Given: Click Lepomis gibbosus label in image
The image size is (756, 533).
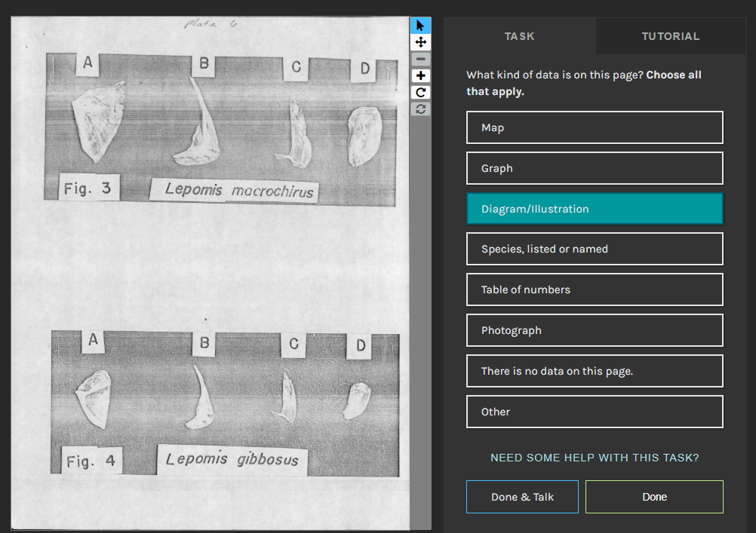Looking at the screenshot, I should [x=232, y=459].
